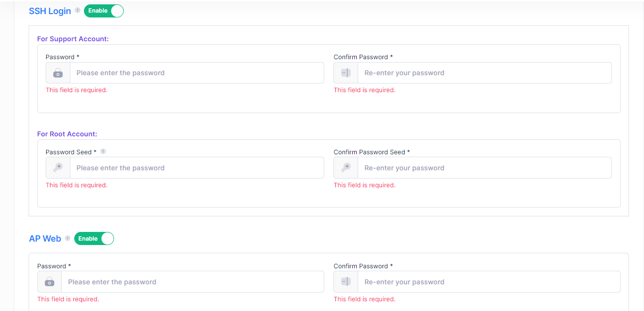Disable the SSH Login toggle

coord(104,11)
